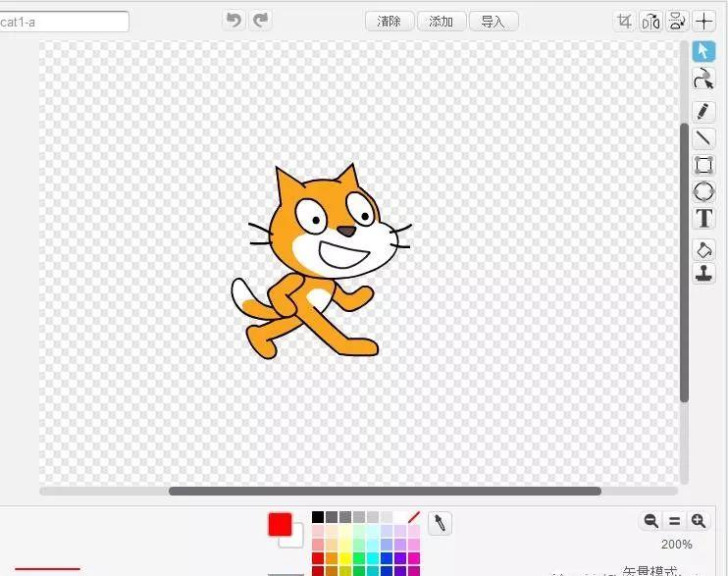The height and width of the screenshot is (576, 728).
Task: Choose the Duplicate stamp tool
Action: (x=703, y=274)
